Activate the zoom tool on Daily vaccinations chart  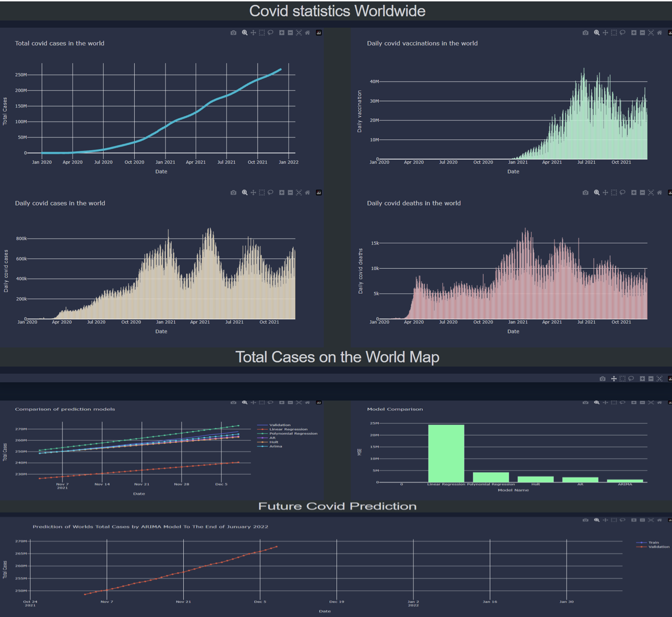(596, 32)
